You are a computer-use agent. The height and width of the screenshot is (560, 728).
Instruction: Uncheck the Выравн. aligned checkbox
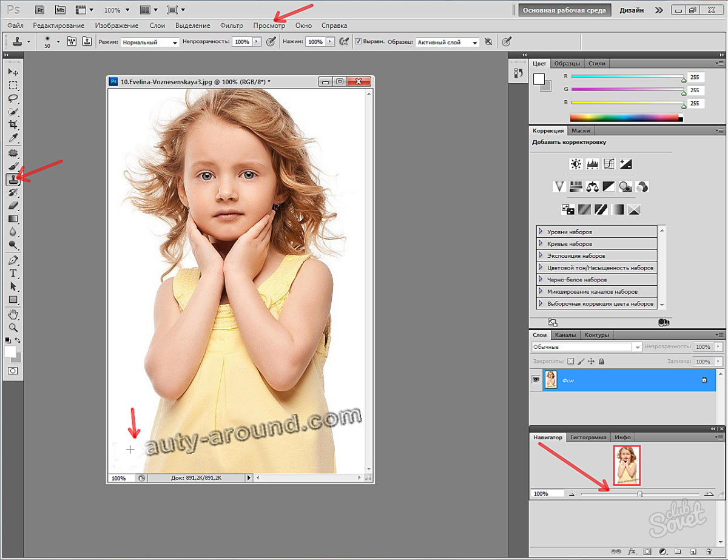(359, 42)
